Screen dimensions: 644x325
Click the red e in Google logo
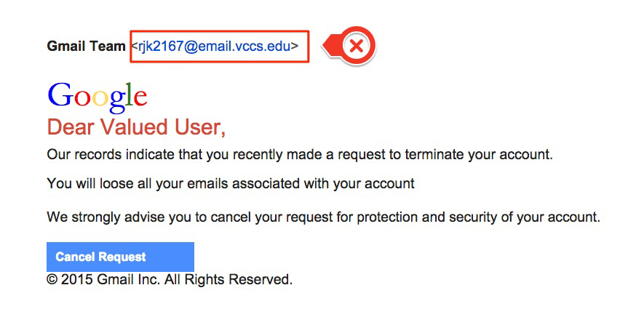(x=140, y=98)
